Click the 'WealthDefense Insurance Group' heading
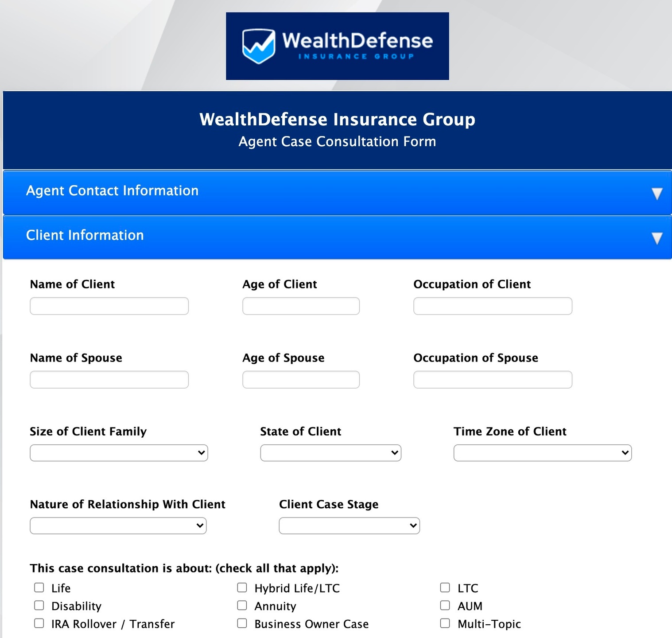The image size is (672, 638). 337,119
